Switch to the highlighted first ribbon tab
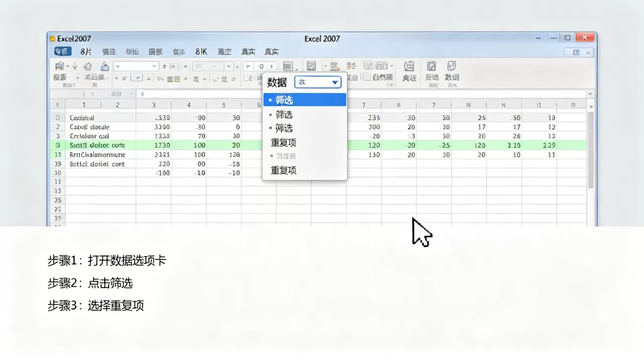This screenshot has width=644, height=362. point(62,51)
